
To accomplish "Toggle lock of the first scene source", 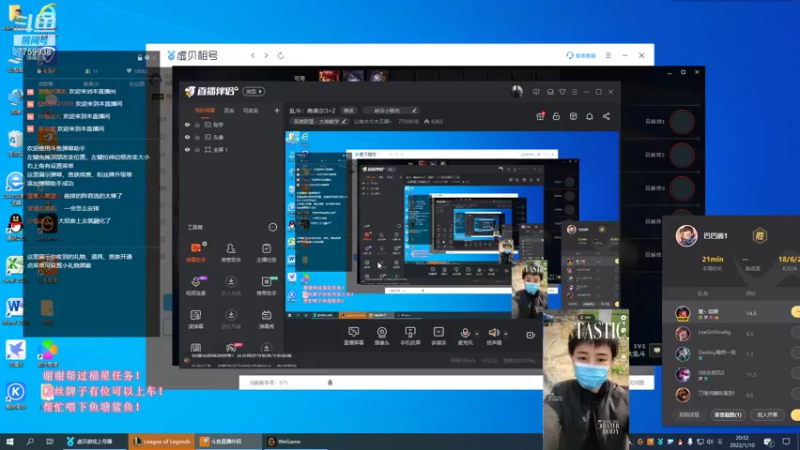I will pyautogui.click(x=197, y=124).
